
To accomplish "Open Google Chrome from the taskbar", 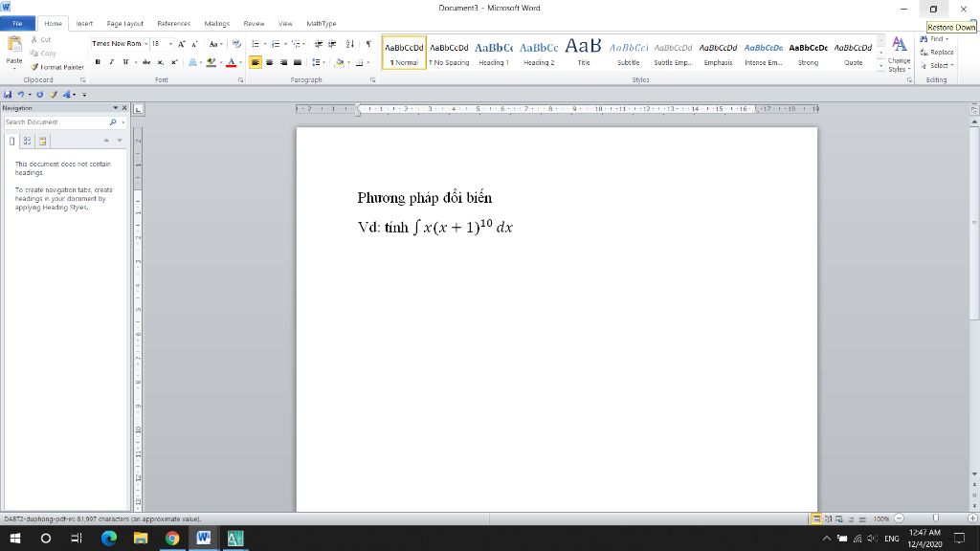I will 172,538.
